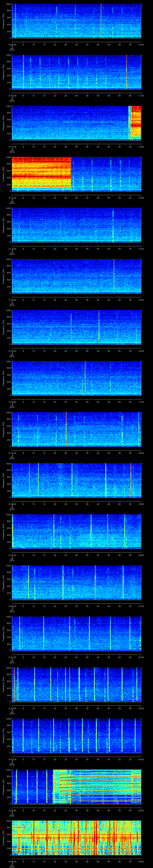The image size is (153, 868).
Task: Click the 0:22:00 start time label
Action: tap(12, 708)
